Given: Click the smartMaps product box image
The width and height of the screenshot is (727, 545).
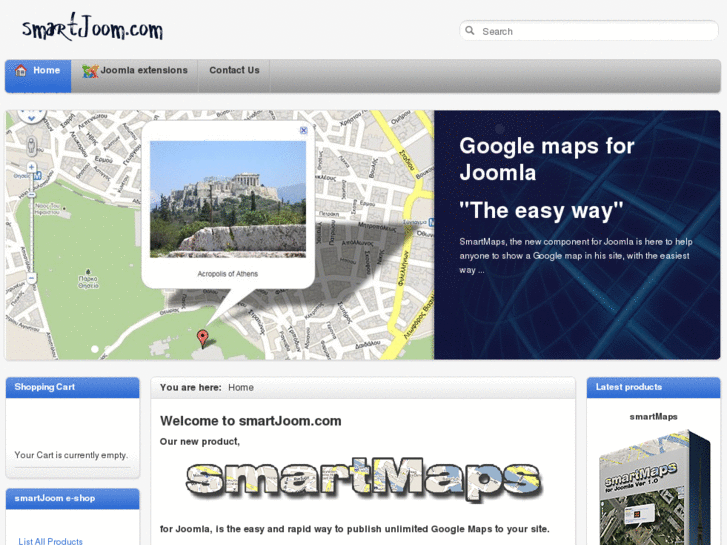Looking at the screenshot, I should 655,487.
